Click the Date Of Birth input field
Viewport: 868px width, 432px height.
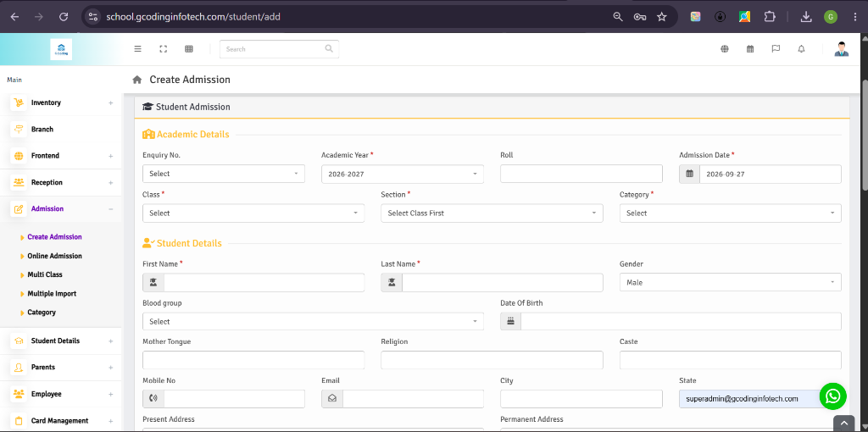[681, 321]
